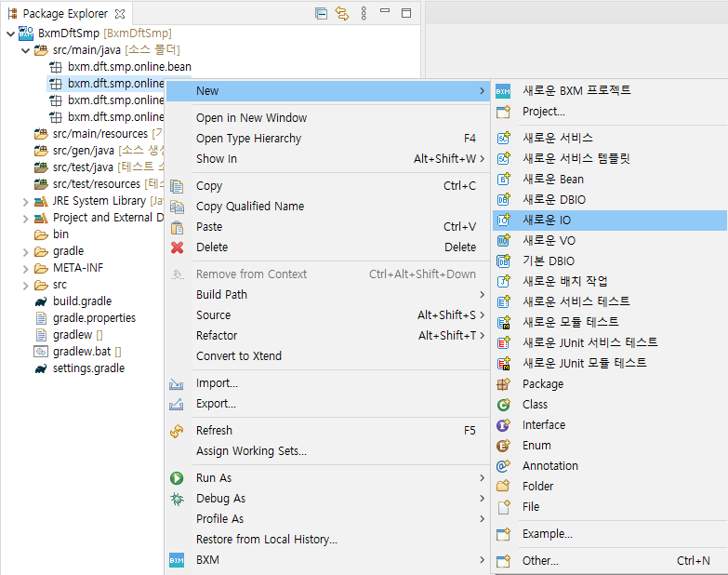Select 새로운 JUnit 서비스 테스트 option
Image resolution: width=728 pixels, height=575 pixels.
tap(589, 342)
